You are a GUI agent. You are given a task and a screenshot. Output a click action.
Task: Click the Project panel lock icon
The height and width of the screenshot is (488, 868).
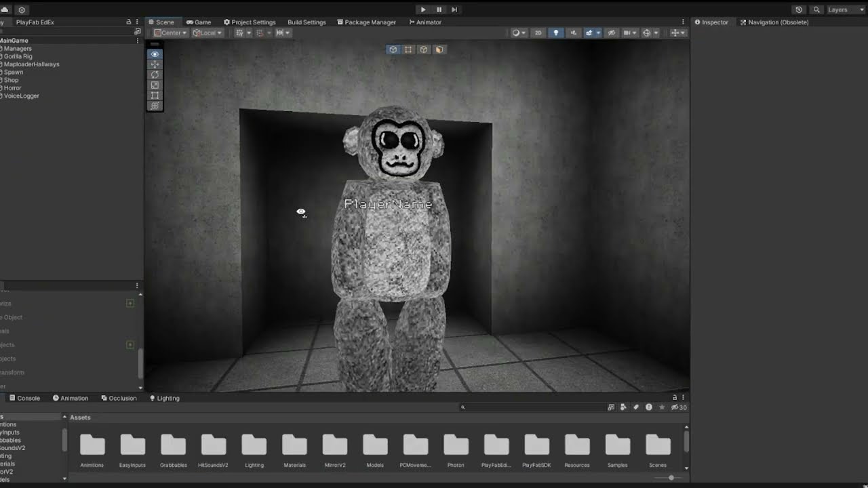tap(674, 398)
